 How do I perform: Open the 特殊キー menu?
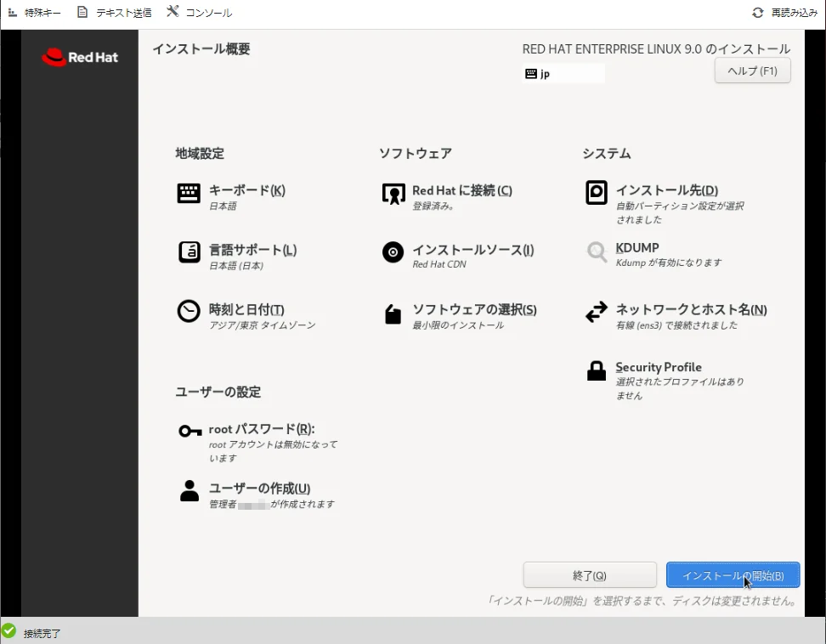[x=34, y=13]
